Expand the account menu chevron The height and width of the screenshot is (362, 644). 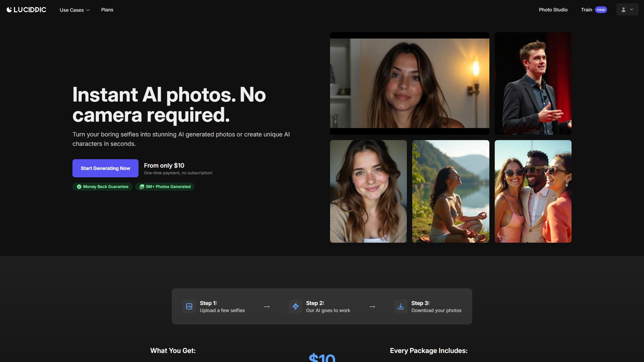tap(632, 10)
